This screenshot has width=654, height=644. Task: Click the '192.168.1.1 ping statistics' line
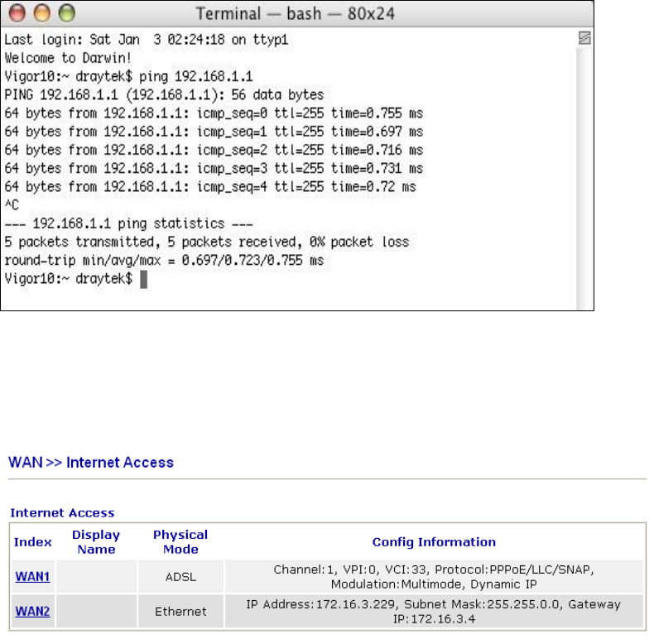(128, 224)
